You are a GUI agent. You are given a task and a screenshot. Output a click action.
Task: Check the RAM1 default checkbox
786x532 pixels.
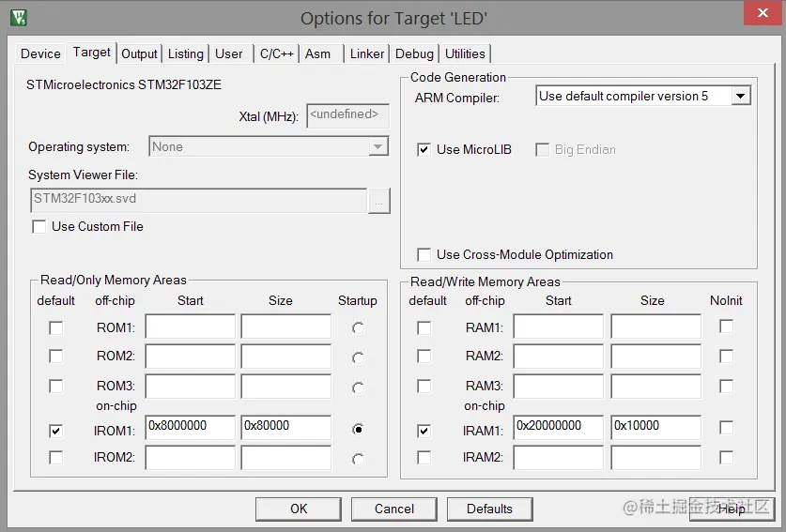point(424,328)
